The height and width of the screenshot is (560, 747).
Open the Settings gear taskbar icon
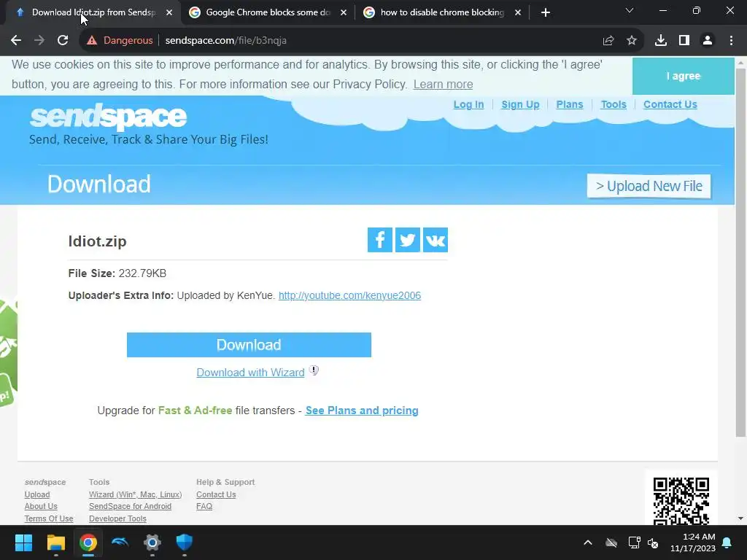[152, 542]
